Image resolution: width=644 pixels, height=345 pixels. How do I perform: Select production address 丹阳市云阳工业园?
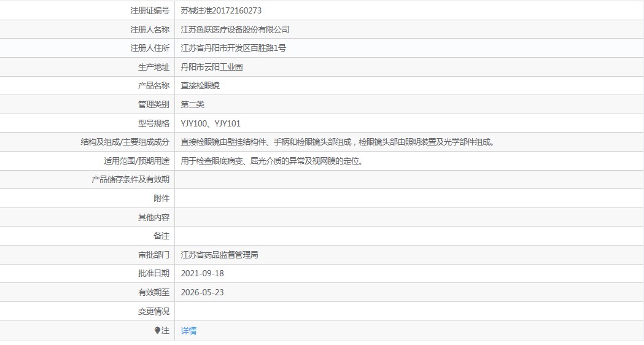212,67
